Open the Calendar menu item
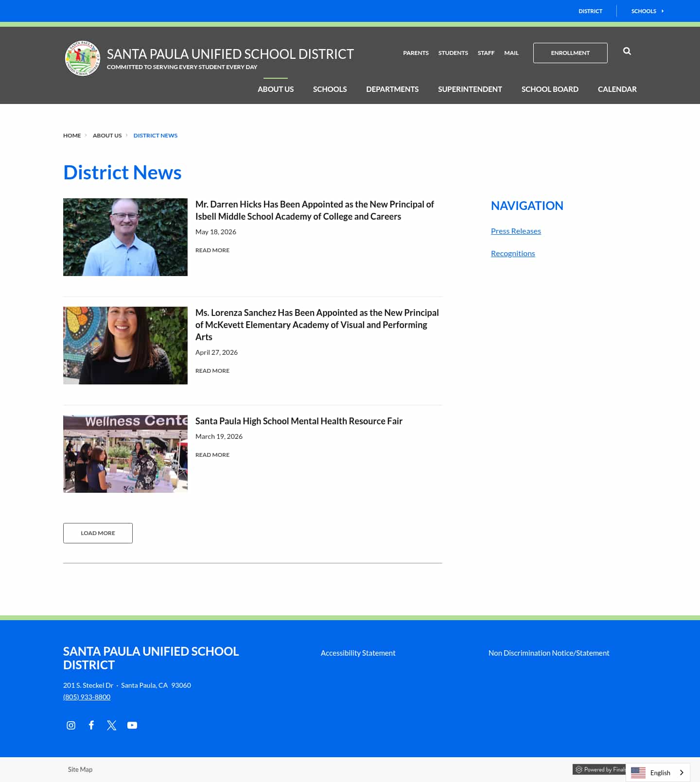Image resolution: width=700 pixels, height=782 pixels. 617,89
